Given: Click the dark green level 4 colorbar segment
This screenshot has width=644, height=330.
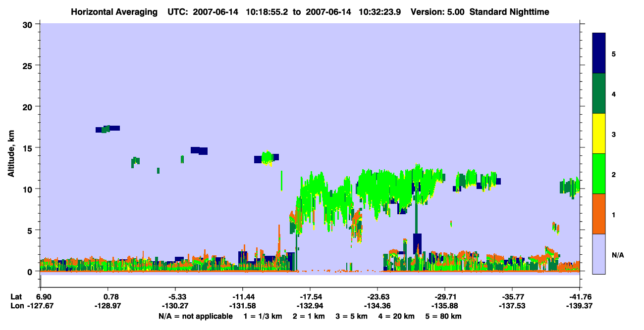Looking at the screenshot, I should tap(599, 94).
